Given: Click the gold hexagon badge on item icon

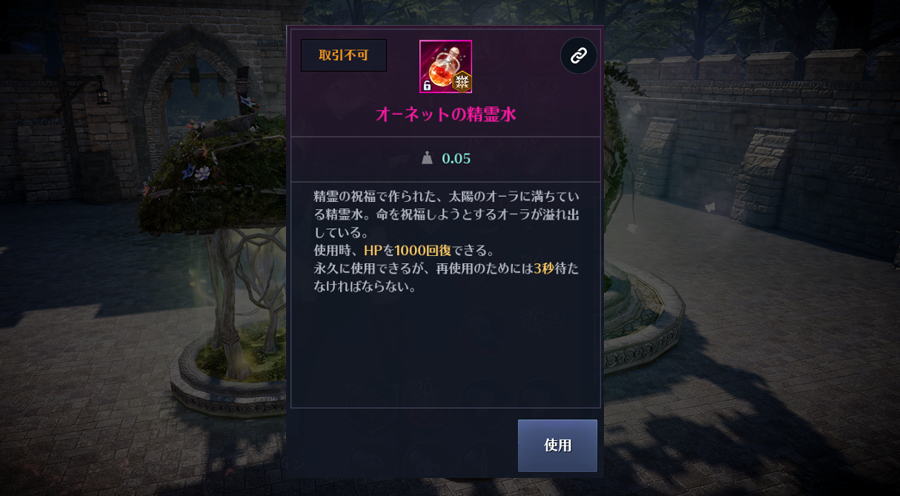Looking at the screenshot, I should pos(460,82).
